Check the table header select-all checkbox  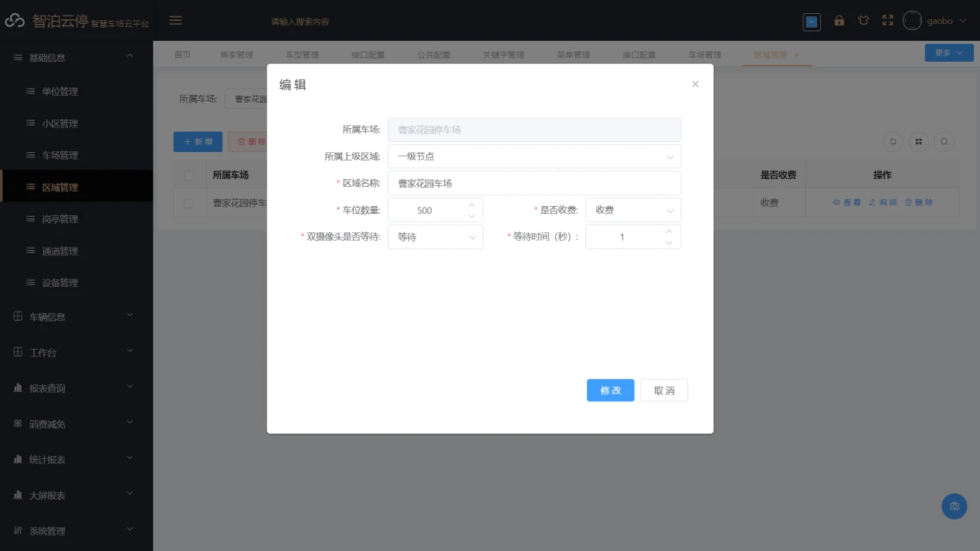(189, 175)
